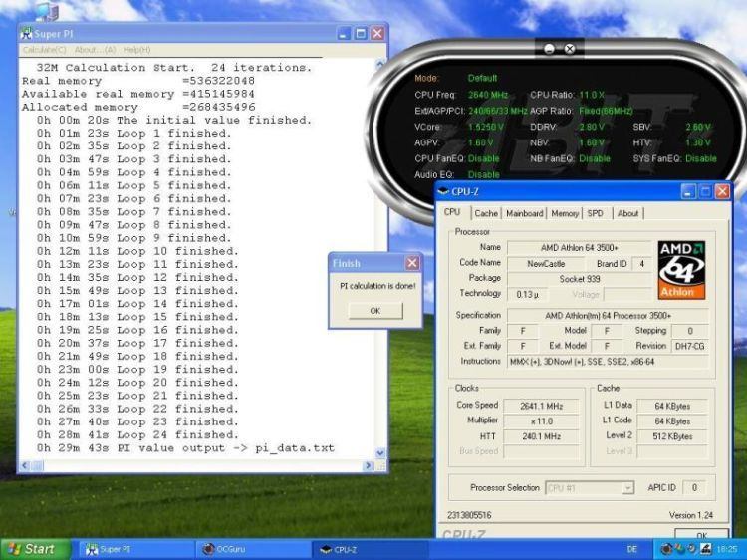Click the Instructions field in CPU-Z
The image size is (747, 560).
608,362
